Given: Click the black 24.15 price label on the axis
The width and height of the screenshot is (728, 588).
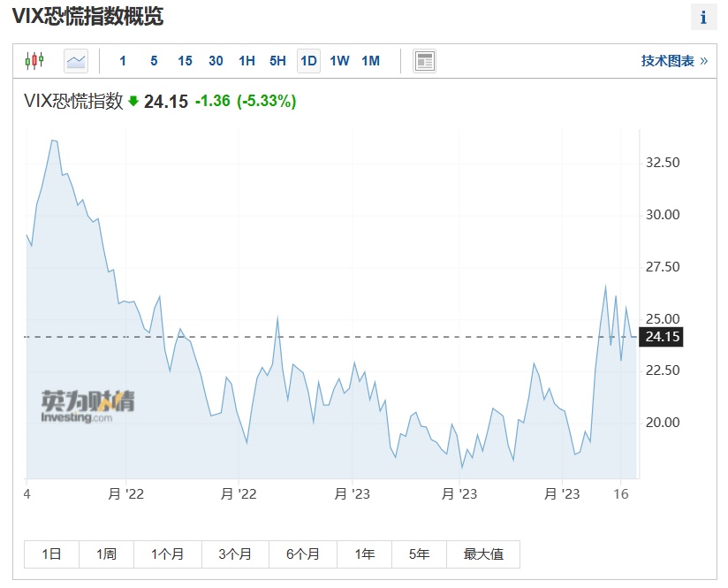Looking at the screenshot, I should click(x=662, y=337).
